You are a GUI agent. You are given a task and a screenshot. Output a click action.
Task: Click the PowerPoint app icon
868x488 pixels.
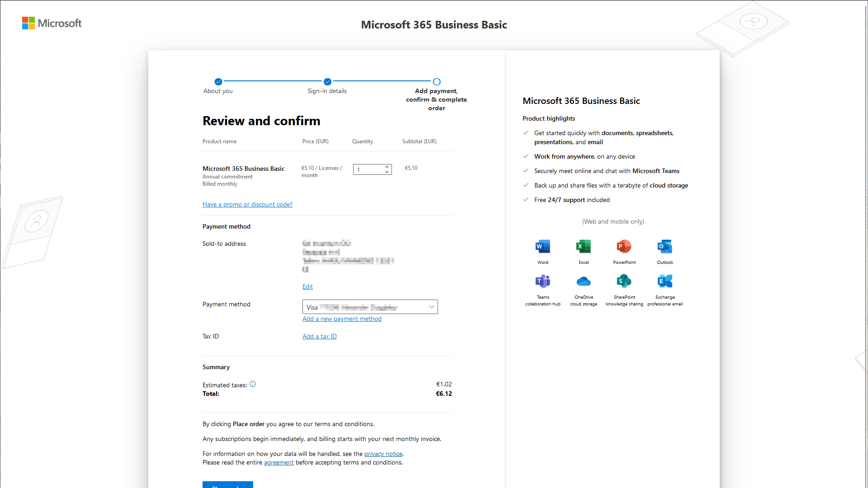(x=624, y=246)
